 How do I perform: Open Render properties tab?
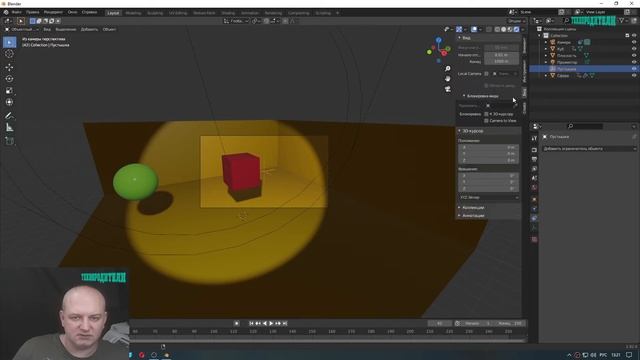point(534,150)
